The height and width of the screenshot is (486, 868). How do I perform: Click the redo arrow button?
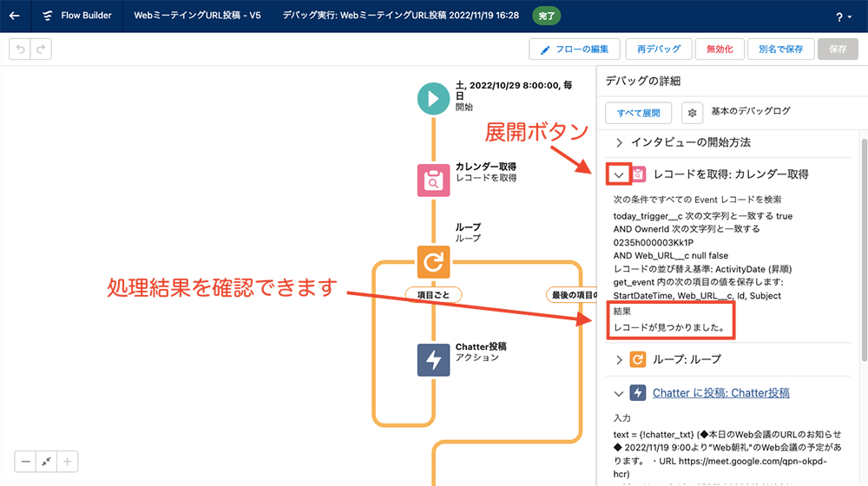pyautogui.click(x=41, y=49)
